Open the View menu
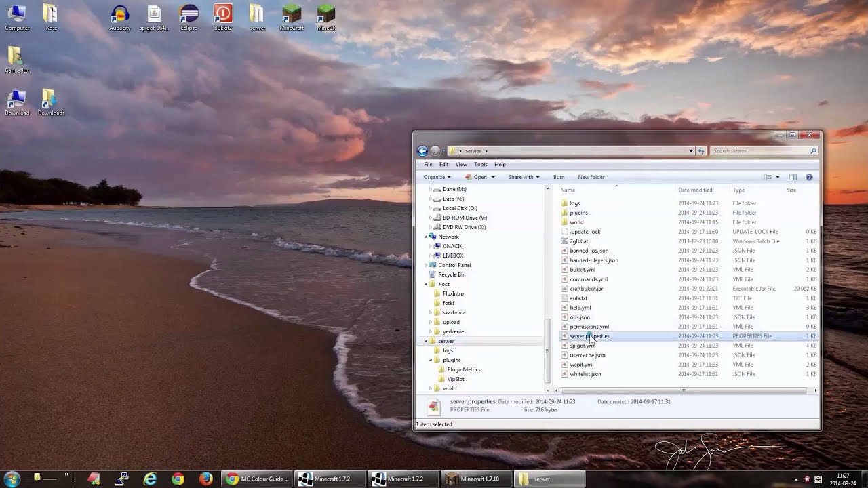 click(x=461, y=164)
